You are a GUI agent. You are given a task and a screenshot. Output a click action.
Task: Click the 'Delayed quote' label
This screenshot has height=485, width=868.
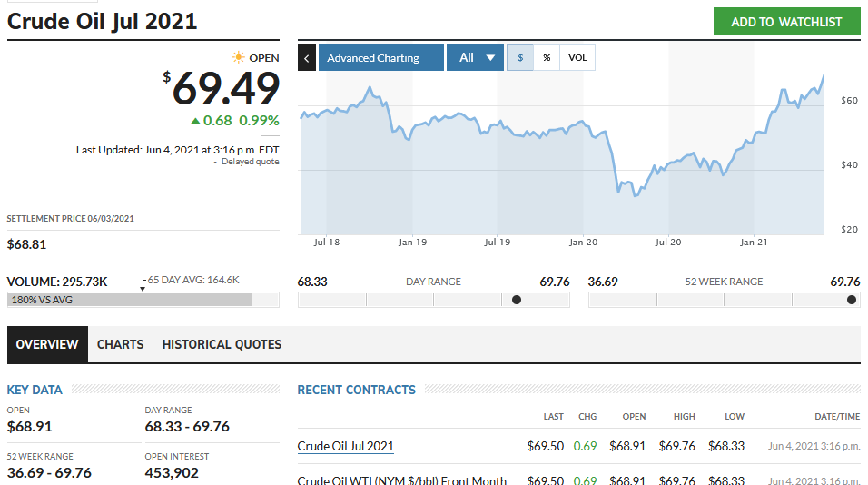click(251, 162)
